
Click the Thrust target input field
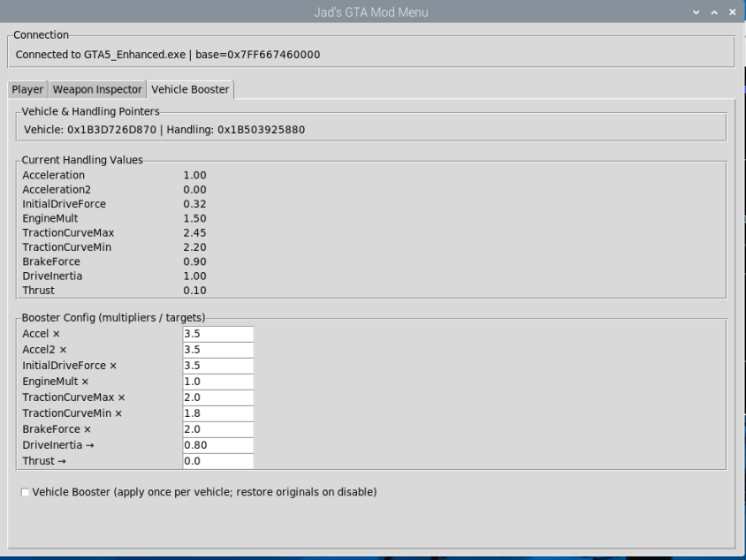tap(218, 461)
